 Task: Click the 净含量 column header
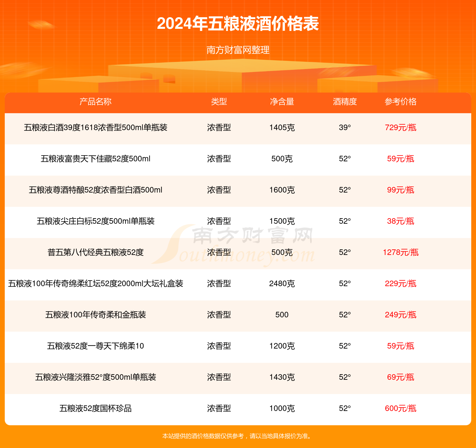click(282, 102)
